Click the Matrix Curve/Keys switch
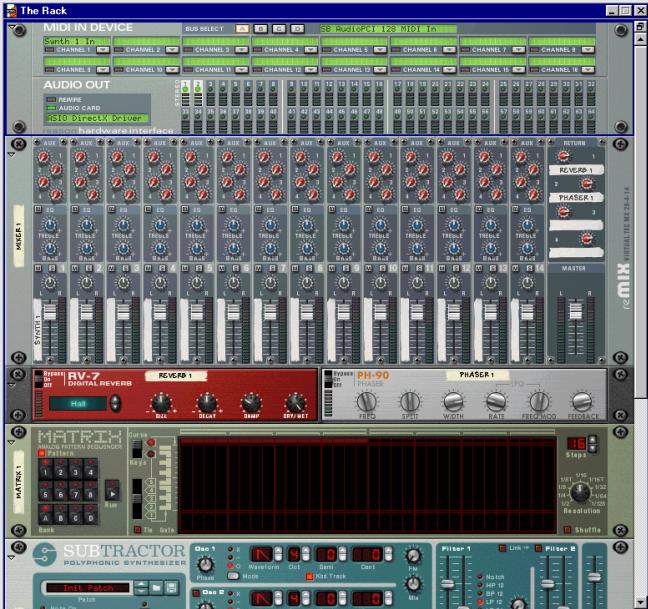This screenshot has width=648, height=609. click(137, 448)
